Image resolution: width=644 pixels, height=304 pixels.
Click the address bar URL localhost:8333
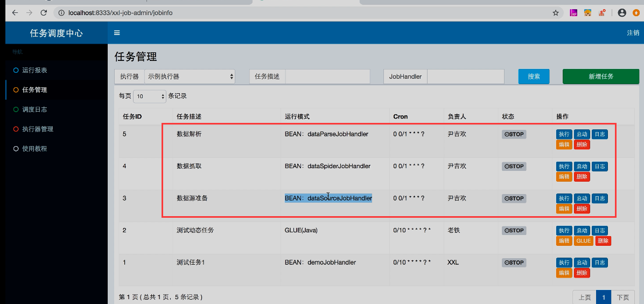click(121, 13)
